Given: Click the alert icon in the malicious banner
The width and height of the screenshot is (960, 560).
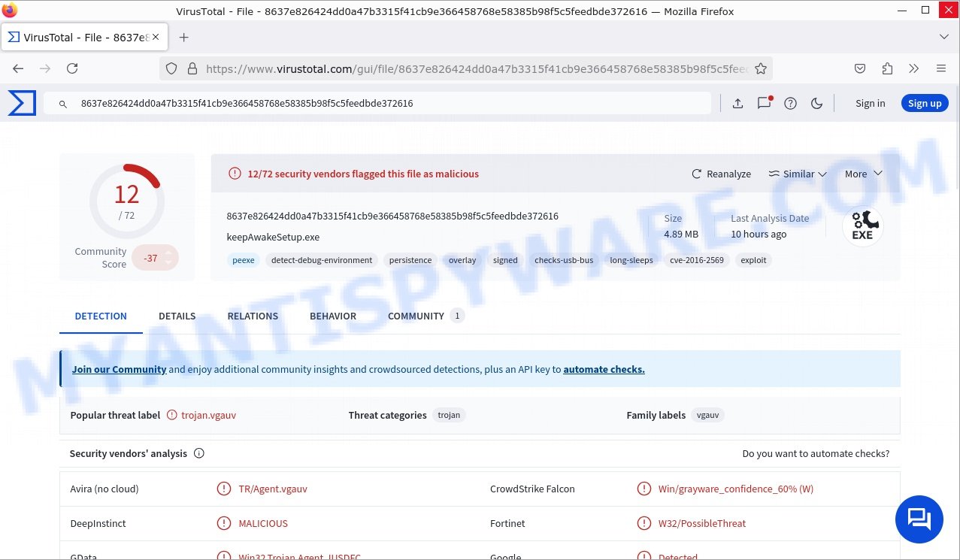Looking at the screenshot, I should click(235, 174).
